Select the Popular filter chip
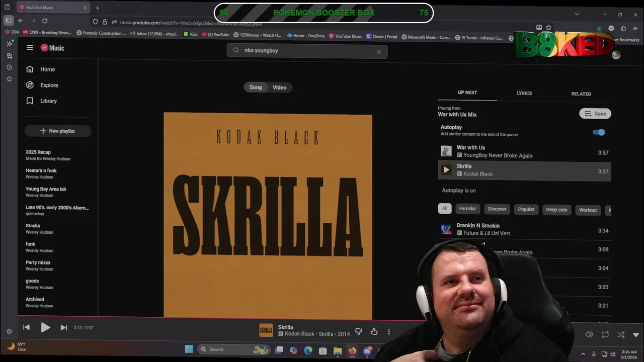 pos(526,210)
